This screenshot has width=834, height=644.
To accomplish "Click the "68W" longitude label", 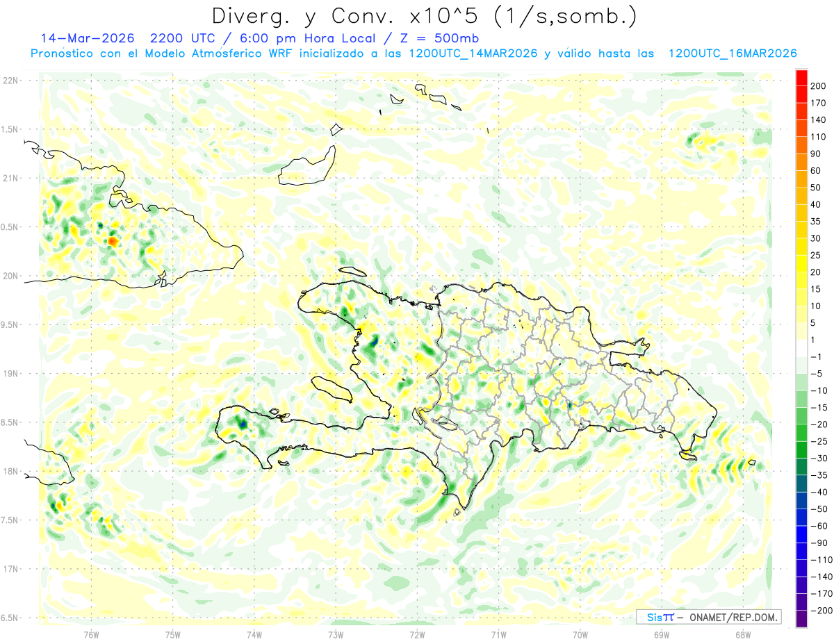I will point(743,635).
